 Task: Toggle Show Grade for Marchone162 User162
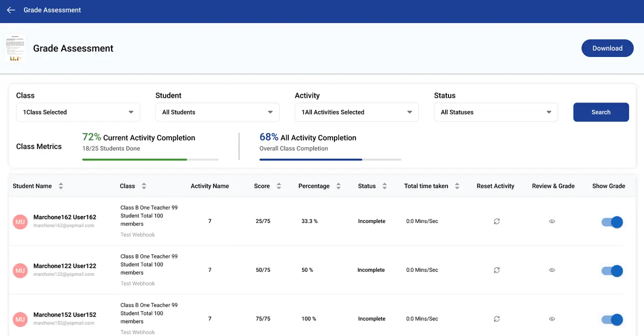click(x=612, y=222)
